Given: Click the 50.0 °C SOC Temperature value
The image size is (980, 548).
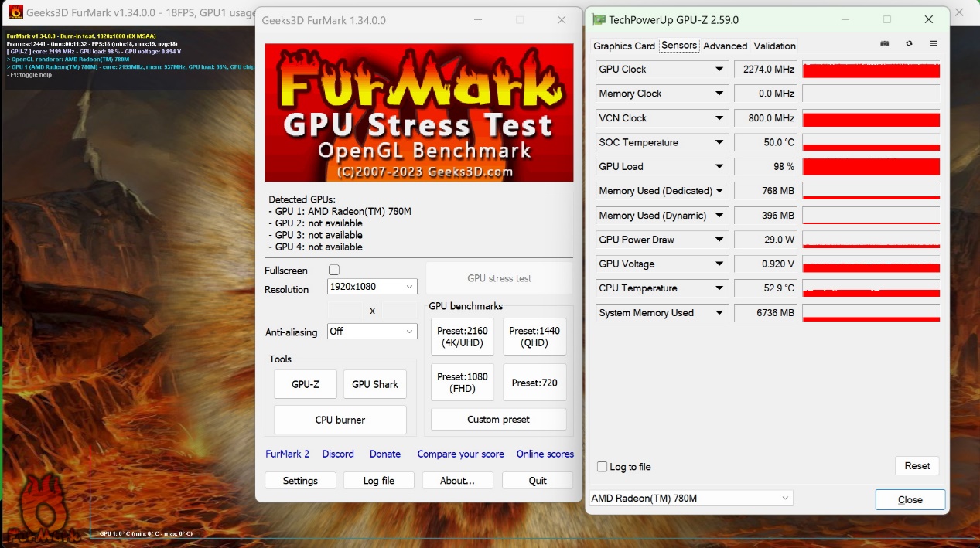Looking at the screenshot, I should [x=766, y=142].
